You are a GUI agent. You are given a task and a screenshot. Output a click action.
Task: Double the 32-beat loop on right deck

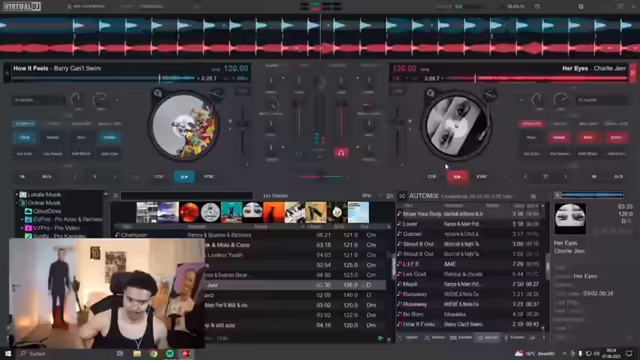[565, 177]
